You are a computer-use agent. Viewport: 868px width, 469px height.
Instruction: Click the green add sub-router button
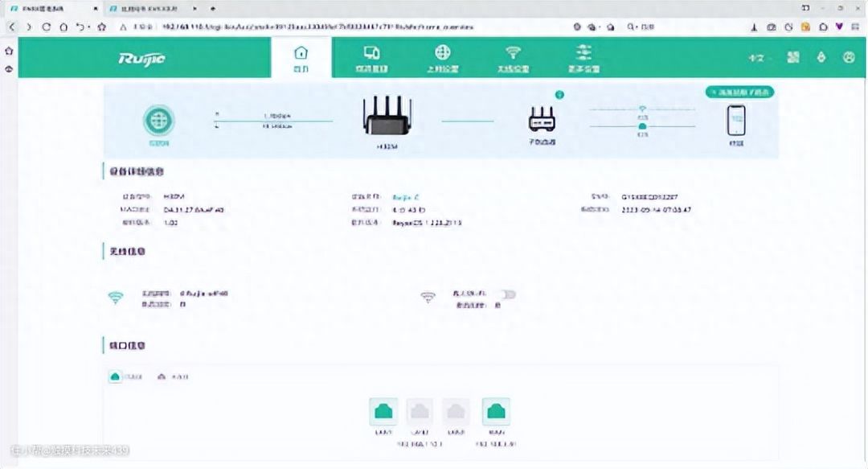pyautogui.click(x=739, y=93)
